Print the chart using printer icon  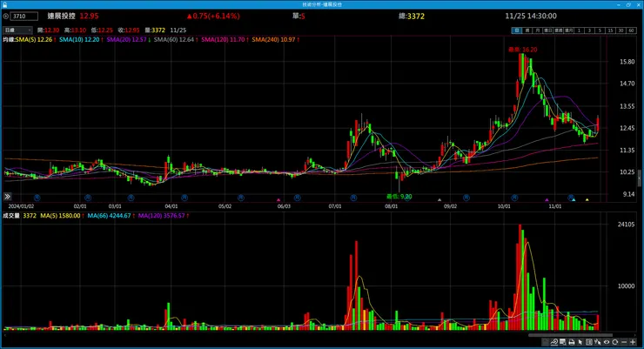point(571,342)
